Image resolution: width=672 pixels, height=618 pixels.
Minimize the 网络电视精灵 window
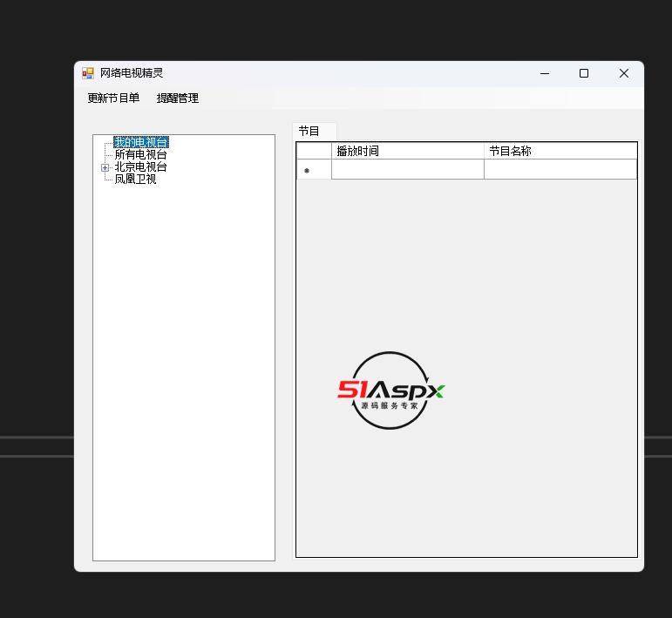(x=545, y=73)
